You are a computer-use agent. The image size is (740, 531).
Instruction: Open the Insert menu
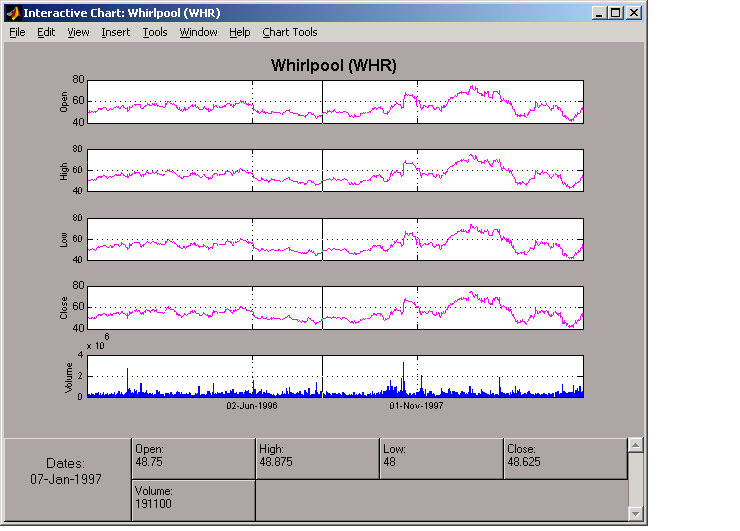click(116, 32)
